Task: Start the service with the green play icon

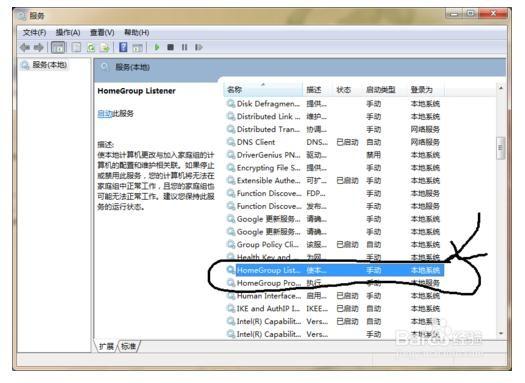Action: click(x=157, y=47)
